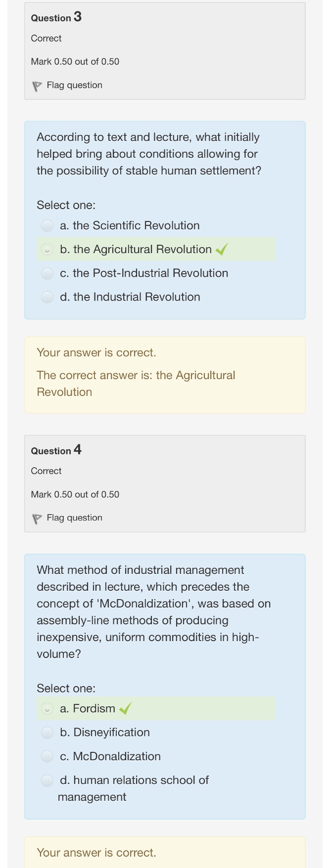This screenshot has width=331, height=868.
Task: Click green checkmark beside Agricultural Revolution
Action: (222, 250)
